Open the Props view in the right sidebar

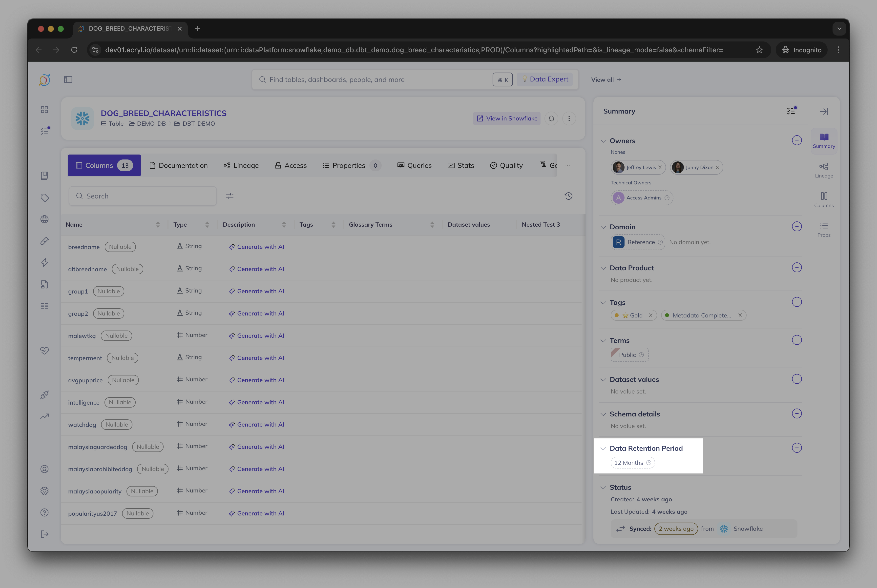click(824, 230)
